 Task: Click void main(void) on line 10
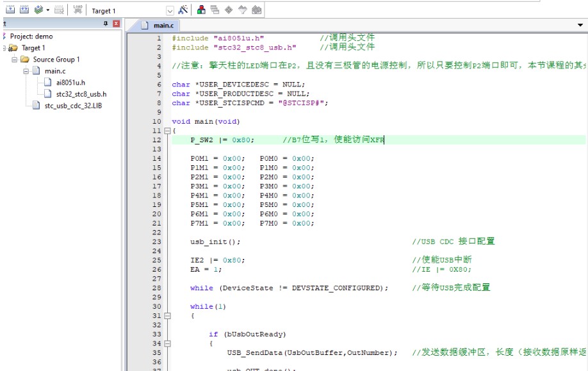click(206, 122)
